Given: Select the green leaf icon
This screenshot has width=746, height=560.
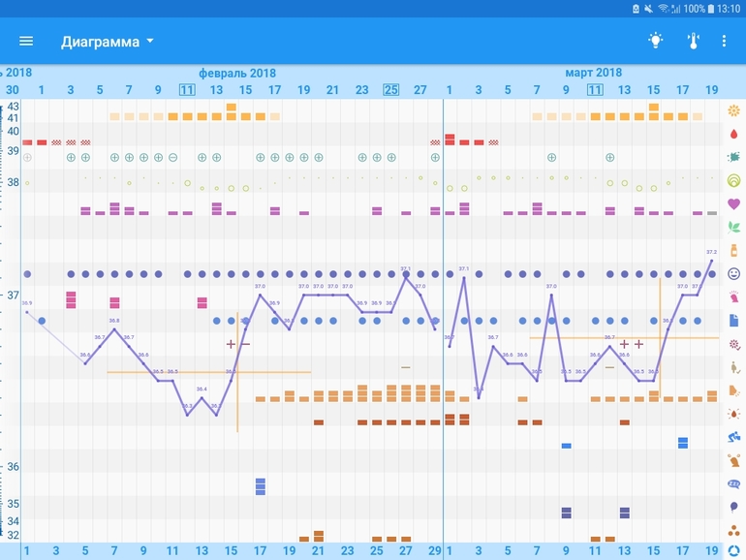Looking at the screenshot, I should click(733, 227).
